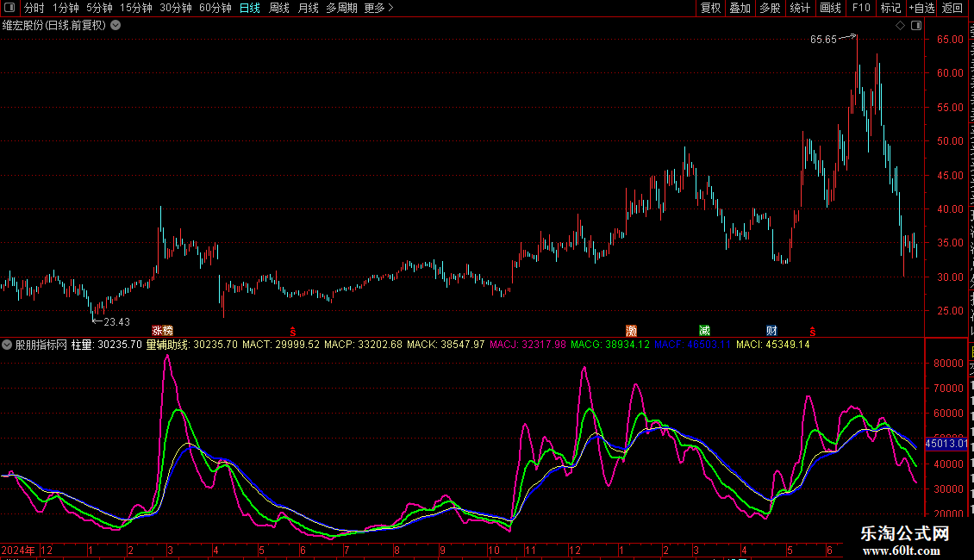
Task: Click MACT: 29999.52 value
Action: pyautogui.click(x=281, y=345)
